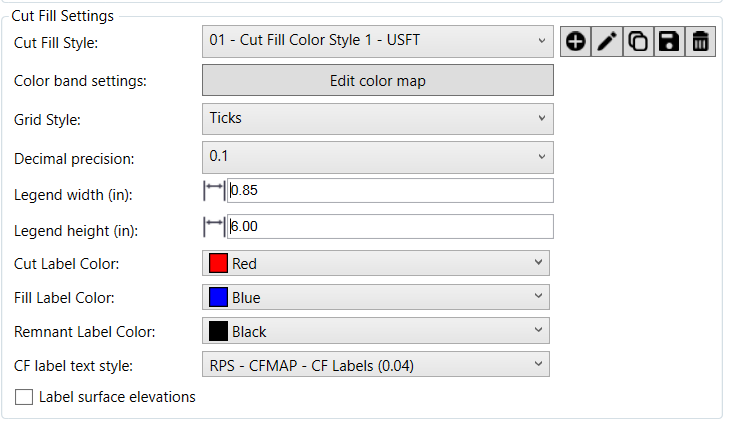Add a new cut fill style
This screenshot has width=732, height=441.
tap(576, 42)
